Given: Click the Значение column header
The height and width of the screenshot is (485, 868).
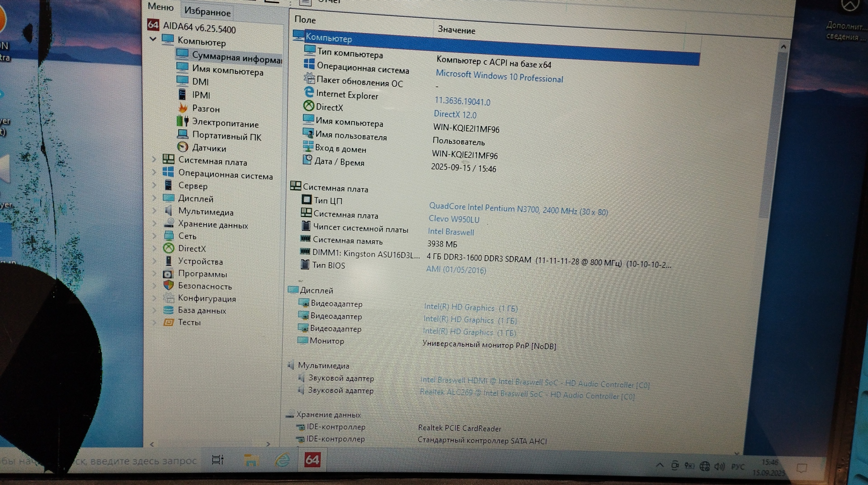Looking at the screenshot, I should point(456,30).
